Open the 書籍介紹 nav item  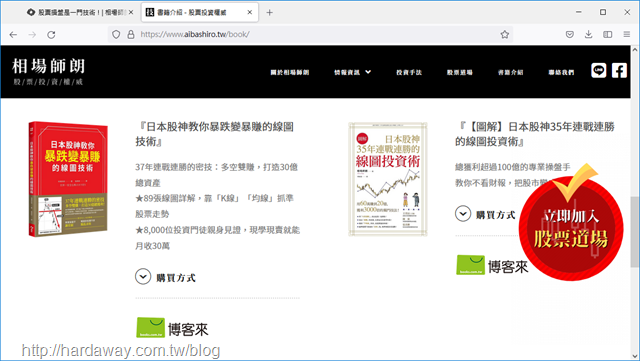(510, 72)
